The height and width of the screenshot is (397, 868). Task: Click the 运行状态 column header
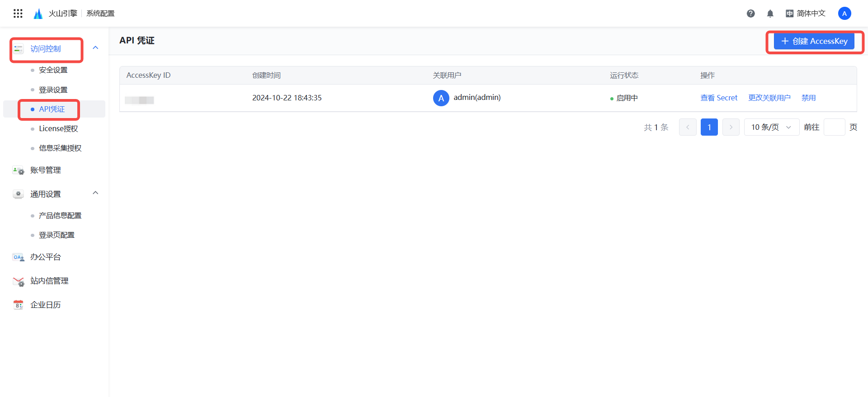pos(624,76)
